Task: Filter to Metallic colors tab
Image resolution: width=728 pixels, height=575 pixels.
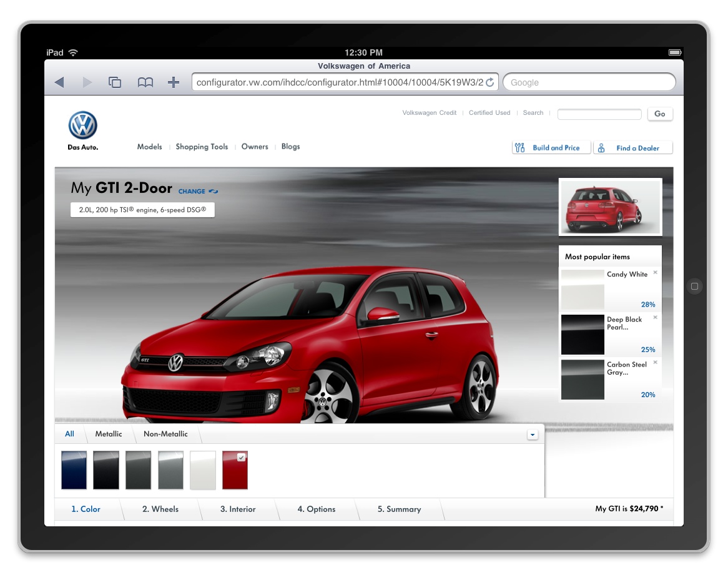Action: click(109, 434)
